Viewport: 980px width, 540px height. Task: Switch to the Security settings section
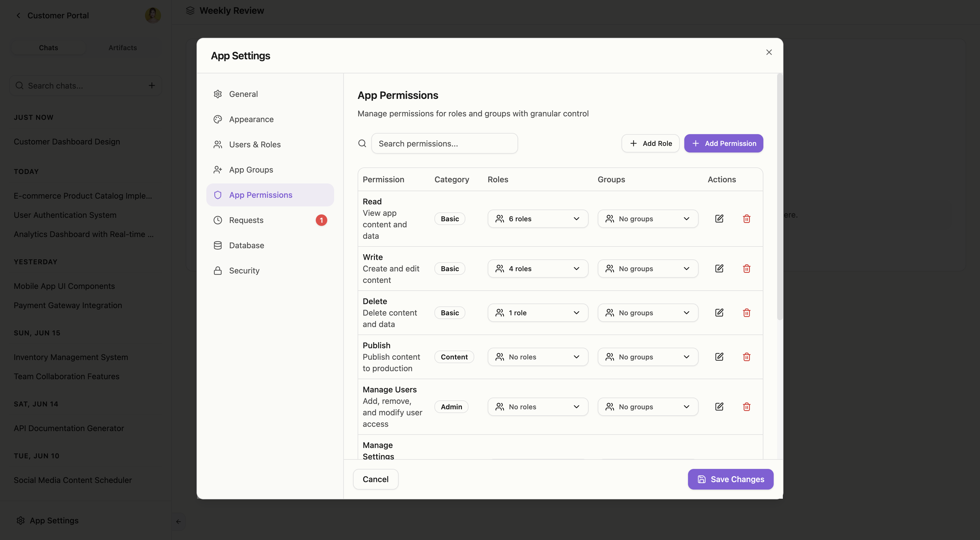[x=244, y=271]
